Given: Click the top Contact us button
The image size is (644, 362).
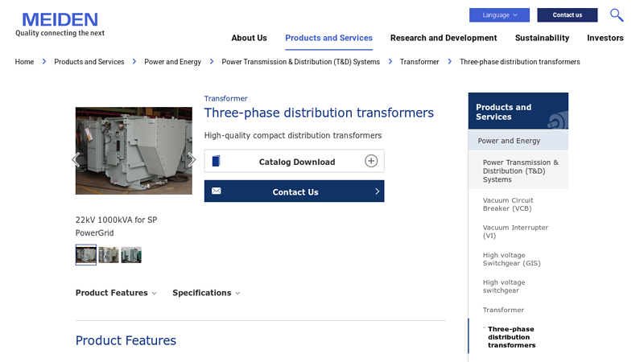Looking at the screenshot, I should [x=567, y=15].
